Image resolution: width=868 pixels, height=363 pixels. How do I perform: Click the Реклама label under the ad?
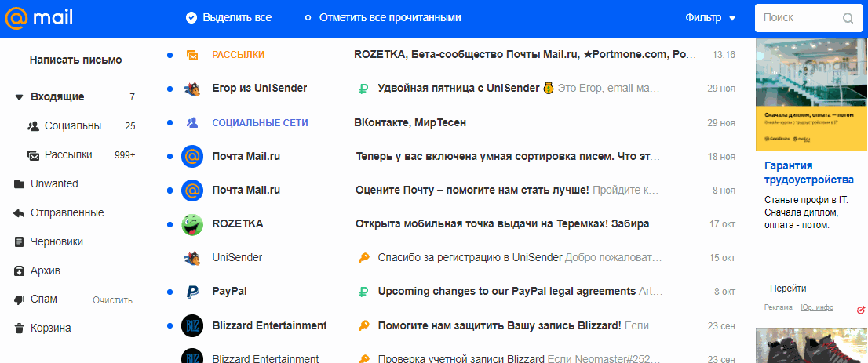coord(779,307)
